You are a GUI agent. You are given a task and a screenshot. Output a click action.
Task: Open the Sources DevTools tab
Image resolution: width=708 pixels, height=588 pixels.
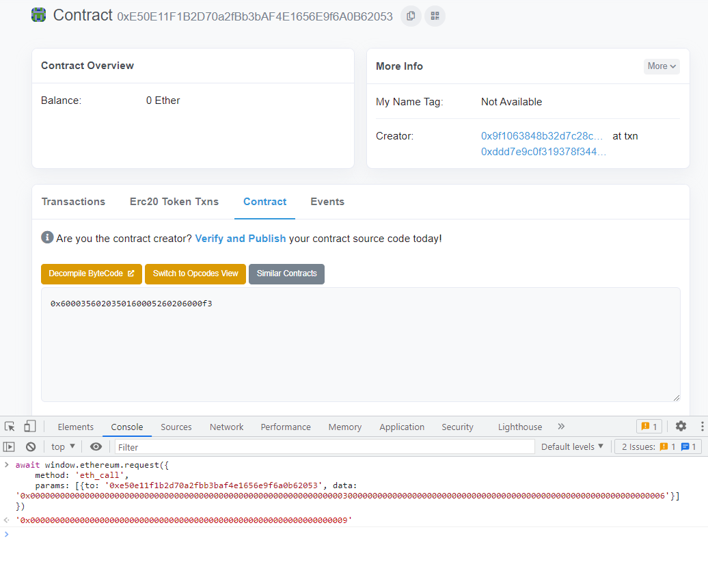pyautogui.click(x=176, y=427)
